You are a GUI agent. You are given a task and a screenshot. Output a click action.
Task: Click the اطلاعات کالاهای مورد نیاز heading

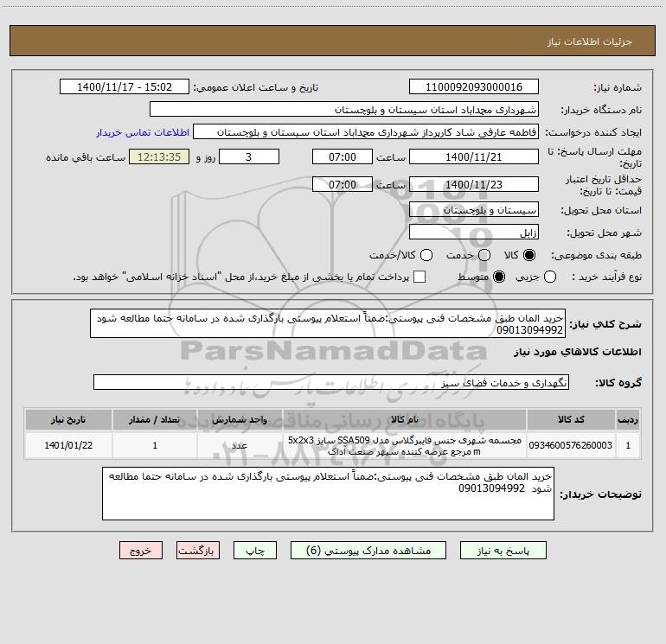pyautogui.click(x=578, y=352)
